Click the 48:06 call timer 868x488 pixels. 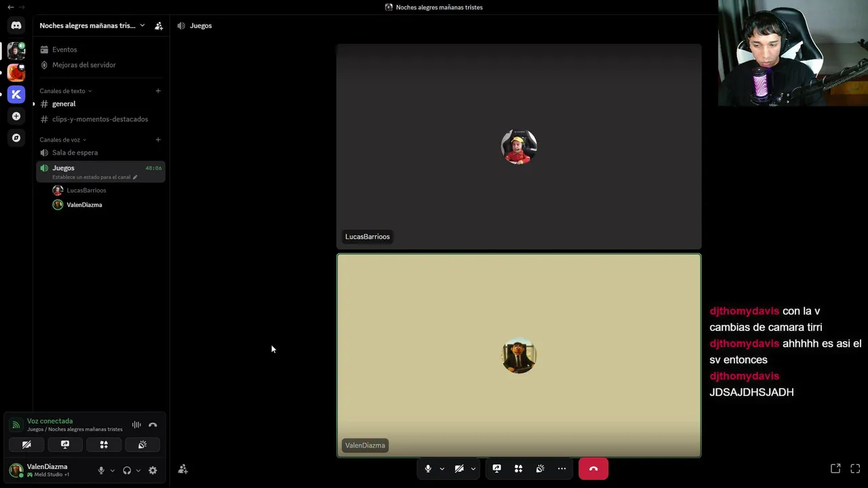coord(153,168)
